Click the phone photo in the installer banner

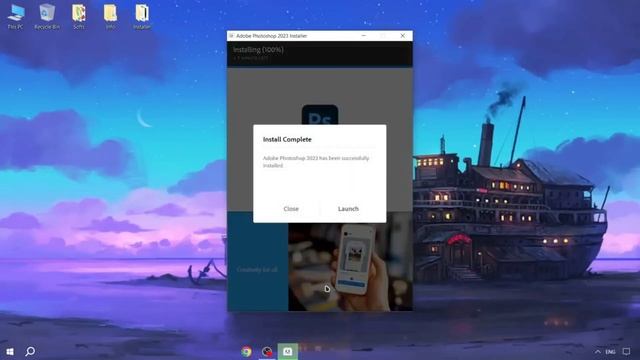(350, 261)
